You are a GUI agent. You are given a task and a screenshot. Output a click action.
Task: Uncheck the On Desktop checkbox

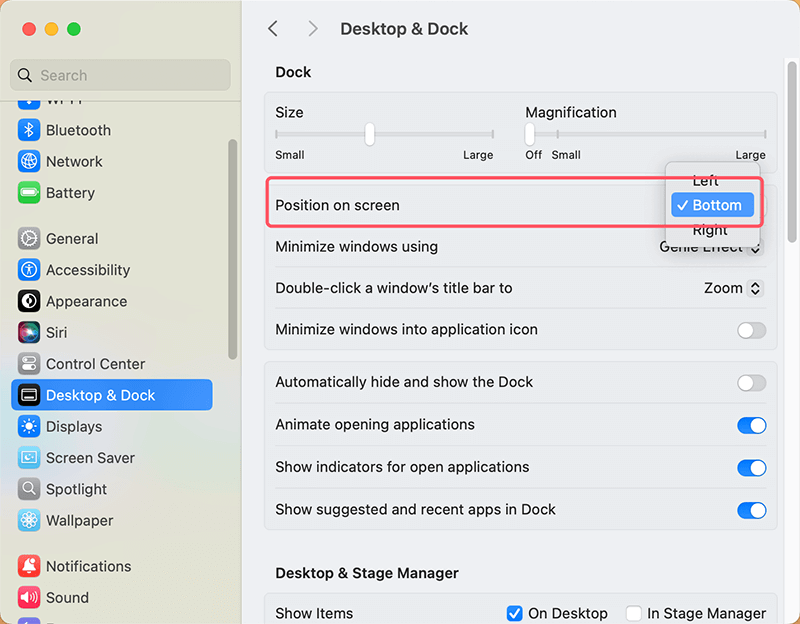515,613
